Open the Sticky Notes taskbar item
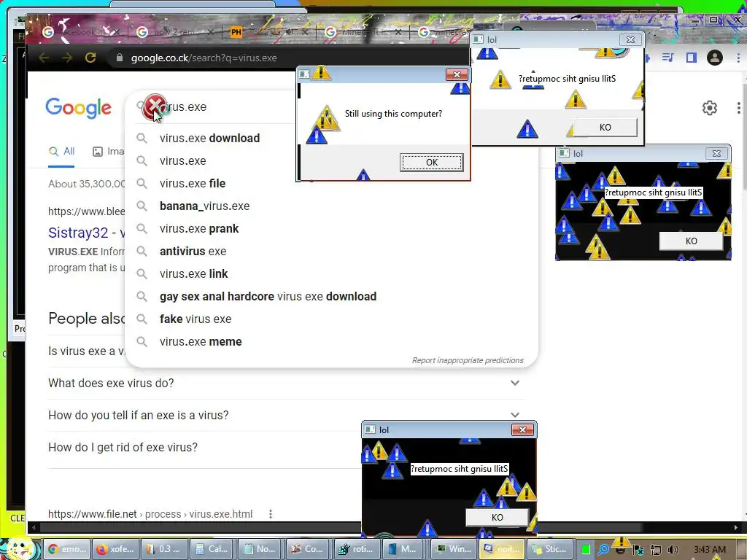 tap(550, 548)
